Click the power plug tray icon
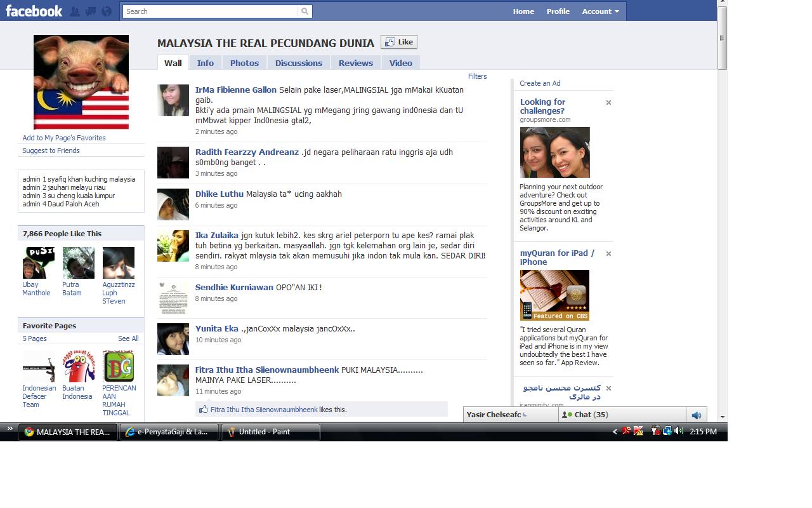 click(x=656, y=431)
